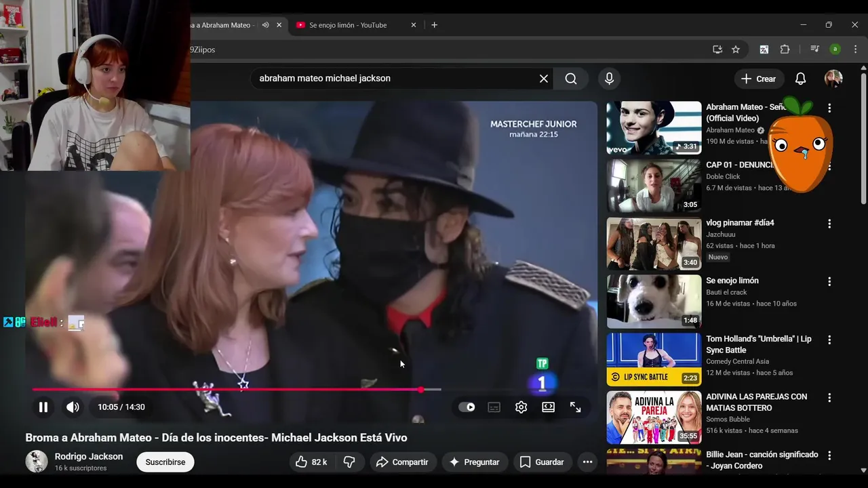The width and height of the screenshot is (868, 488).
Task: Install app icon in address bar
Action: 717,49
